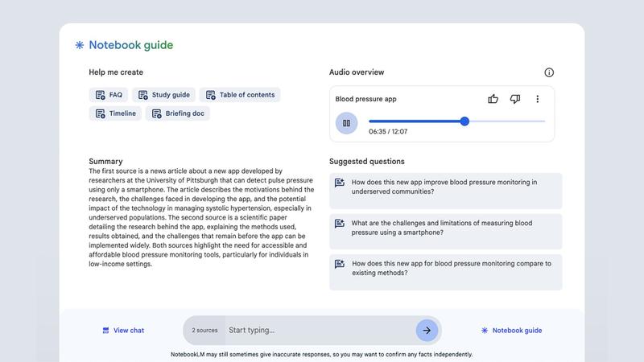Viewport: 644px width, 362px height.
Task: Generate a Study guide
Action: coord(164,95)
